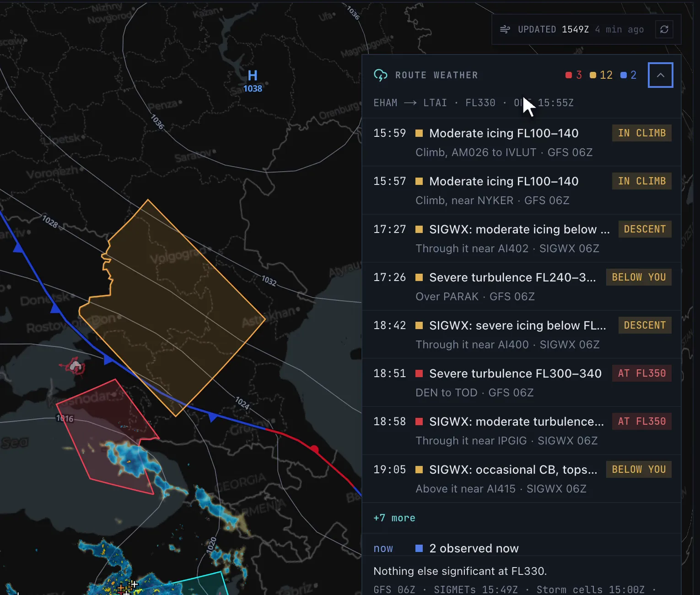Screen dimensions: 700x595
Task: Click the storm cell icon west of the orange area
Action: (75, 366)
